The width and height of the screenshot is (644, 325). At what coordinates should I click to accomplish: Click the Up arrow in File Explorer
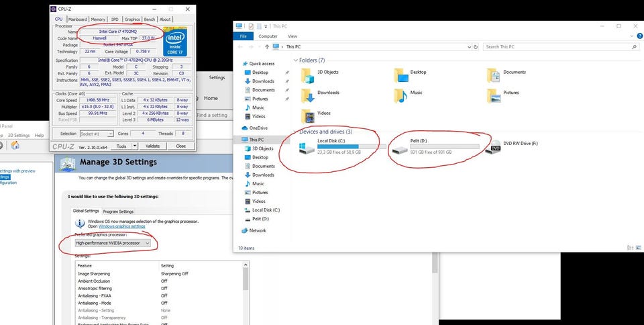pyautogui.click(x=267, y=47)
